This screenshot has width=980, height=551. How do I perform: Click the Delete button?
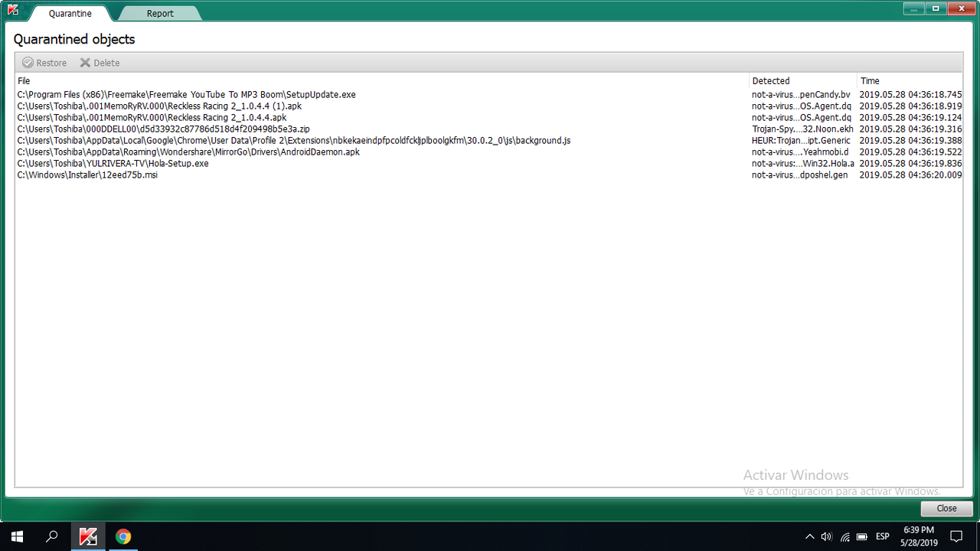100,63
